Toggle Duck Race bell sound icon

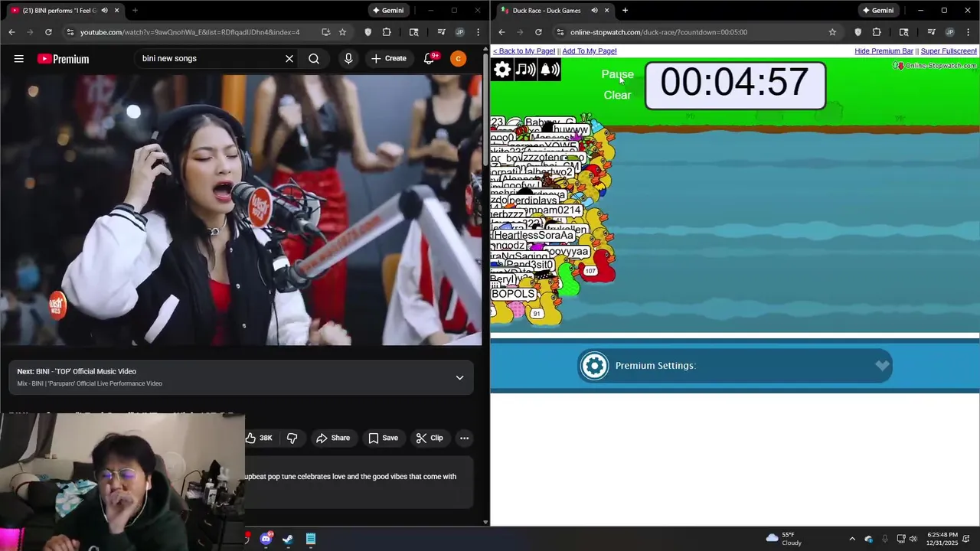click(x=550, y=70)
